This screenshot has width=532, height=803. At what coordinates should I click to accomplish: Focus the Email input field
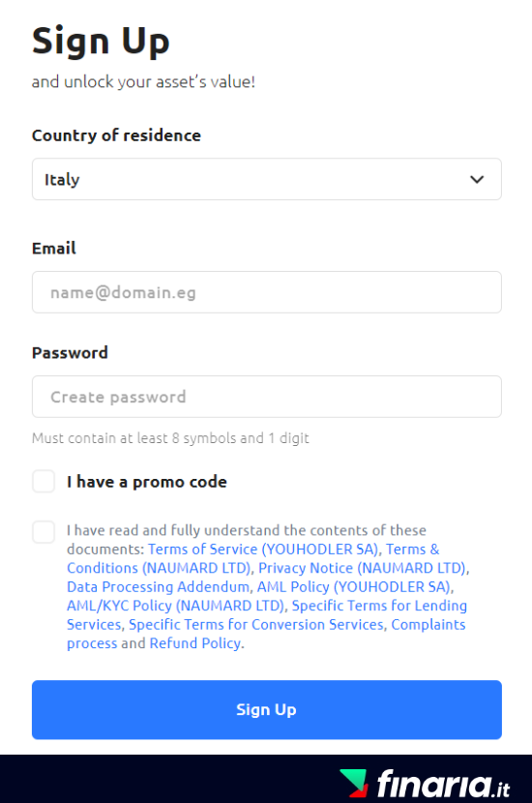(x=266, y=292)
